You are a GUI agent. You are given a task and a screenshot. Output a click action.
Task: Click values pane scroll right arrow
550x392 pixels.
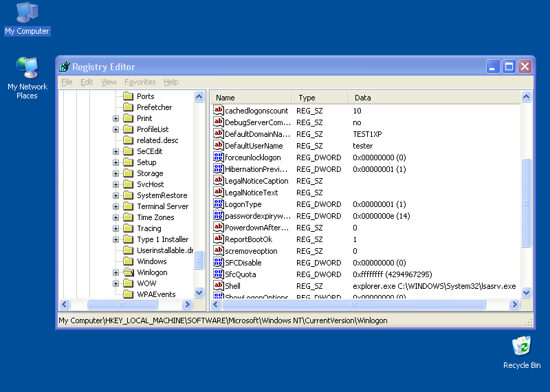pyautogui.click(x=514, y=304)
